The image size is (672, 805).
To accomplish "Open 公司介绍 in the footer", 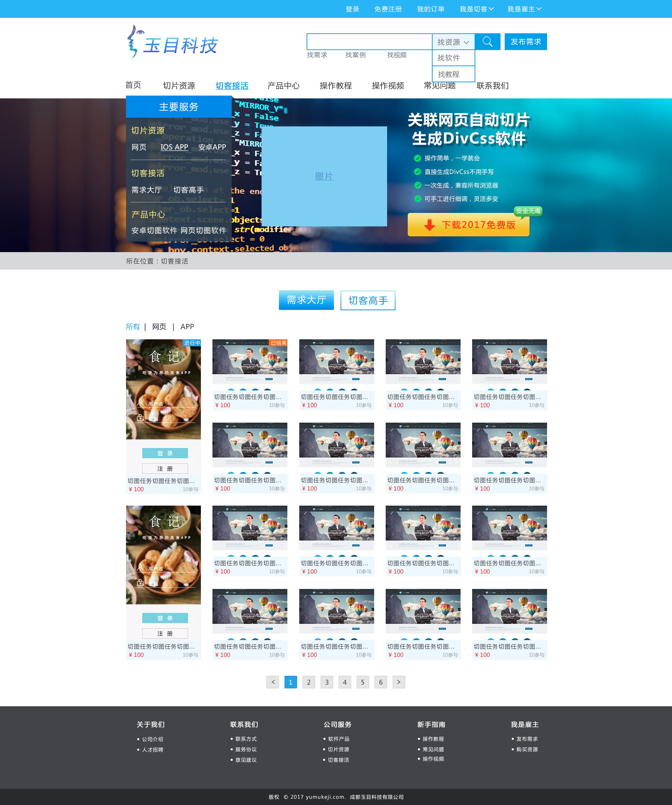I will pyautogui.click(x=153, y=739).
